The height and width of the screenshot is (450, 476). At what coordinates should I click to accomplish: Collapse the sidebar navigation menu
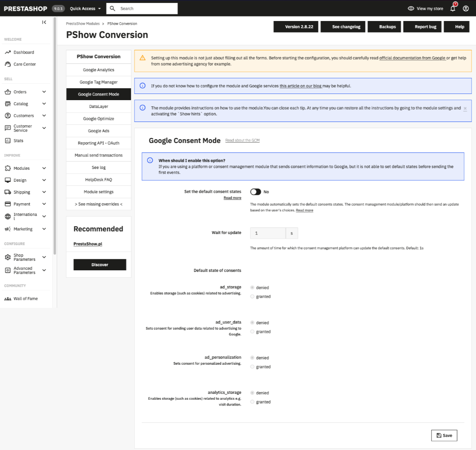tap(44, 22)
